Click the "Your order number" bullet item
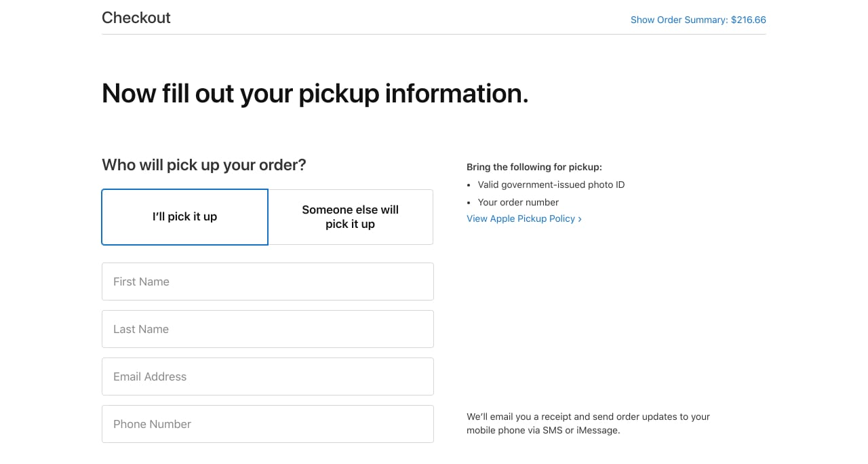 click(518, 202)
